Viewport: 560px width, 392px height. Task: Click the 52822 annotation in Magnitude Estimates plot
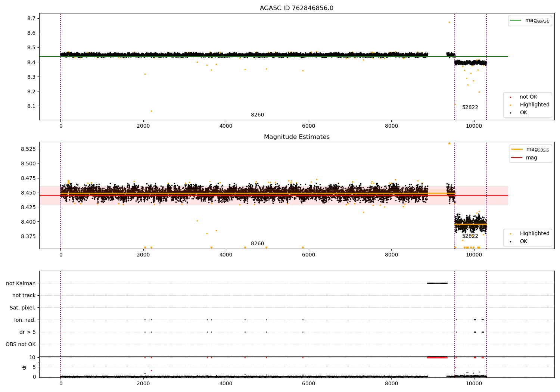[470, 236]
